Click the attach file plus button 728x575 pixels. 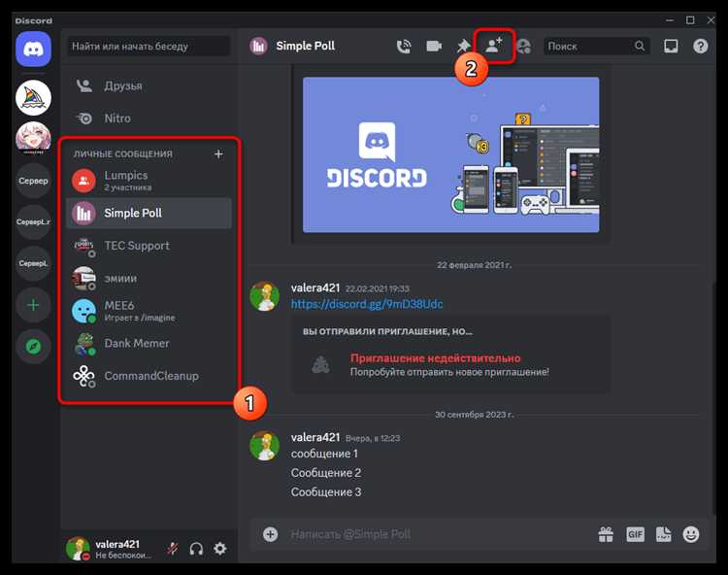[270, 534]
